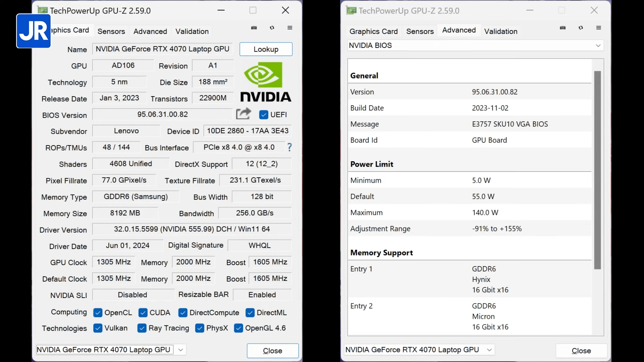Click GPU-Z app icon in right window title bar
This screenshot has height=362, width=644.
tap(351, 10)
